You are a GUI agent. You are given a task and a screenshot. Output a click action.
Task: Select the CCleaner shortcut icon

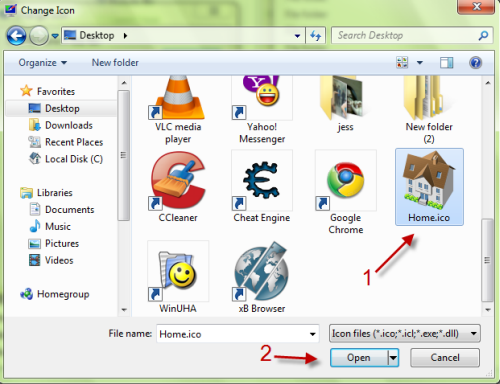click(x=178, y=180)
